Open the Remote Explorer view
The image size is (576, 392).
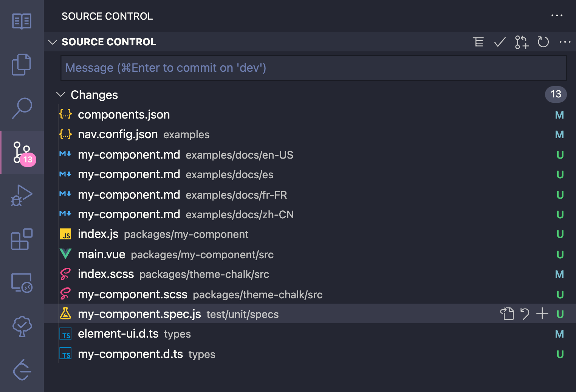click(x=22, y=283)
